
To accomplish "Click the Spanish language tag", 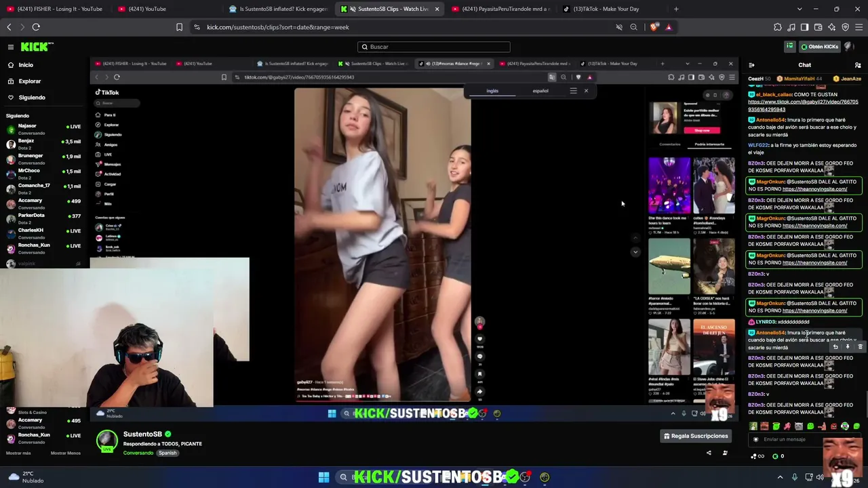I will (167, 453).
